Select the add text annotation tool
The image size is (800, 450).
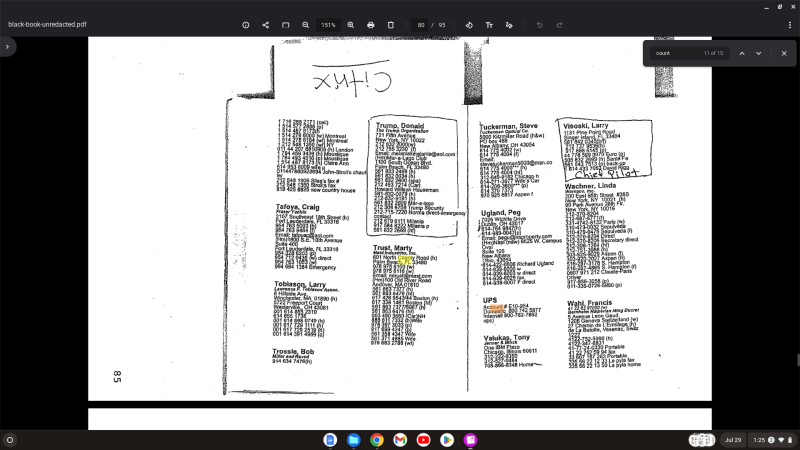[489, 24]
